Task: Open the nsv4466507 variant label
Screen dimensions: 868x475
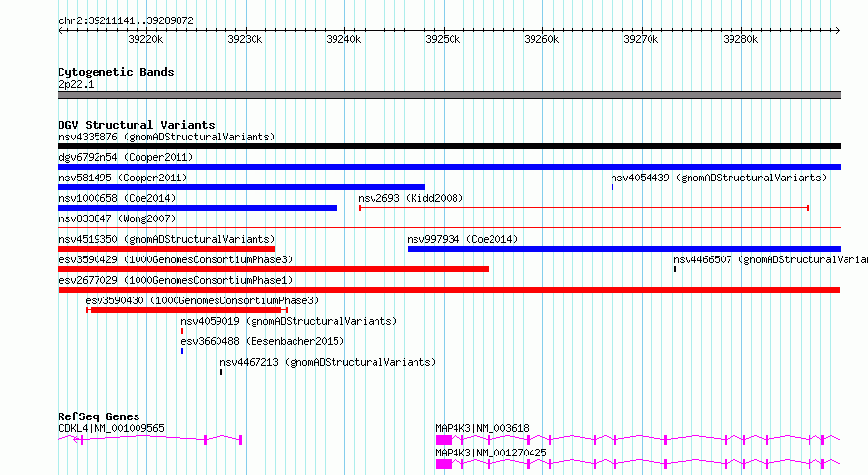Action: coord(770,259)
